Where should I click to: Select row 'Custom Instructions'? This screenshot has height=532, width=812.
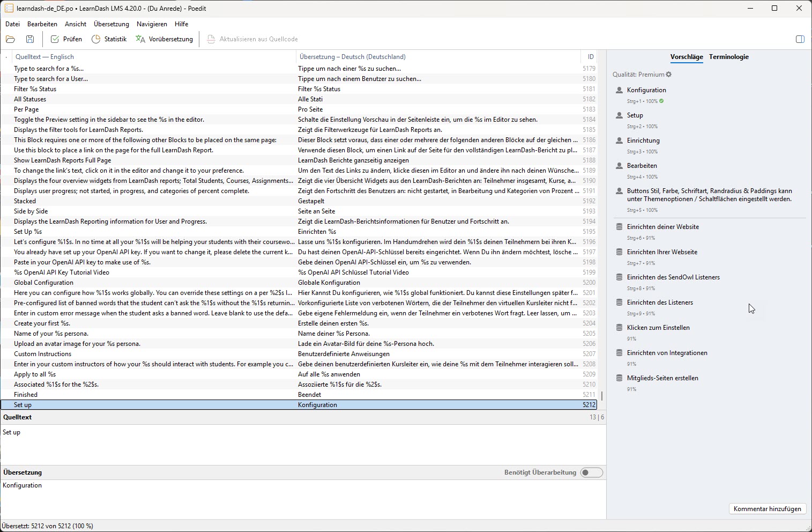[x=299, y=354]
